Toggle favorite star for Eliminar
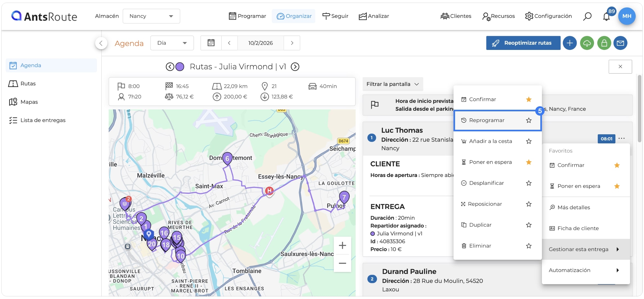Viewport: 644px width, 299px height. pyautogui.click(x=529, y=246)
